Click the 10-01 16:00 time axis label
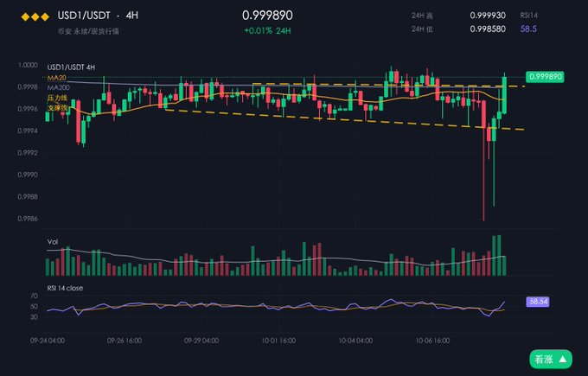Screen dimensions: 588x376 (x=278, y=341)
